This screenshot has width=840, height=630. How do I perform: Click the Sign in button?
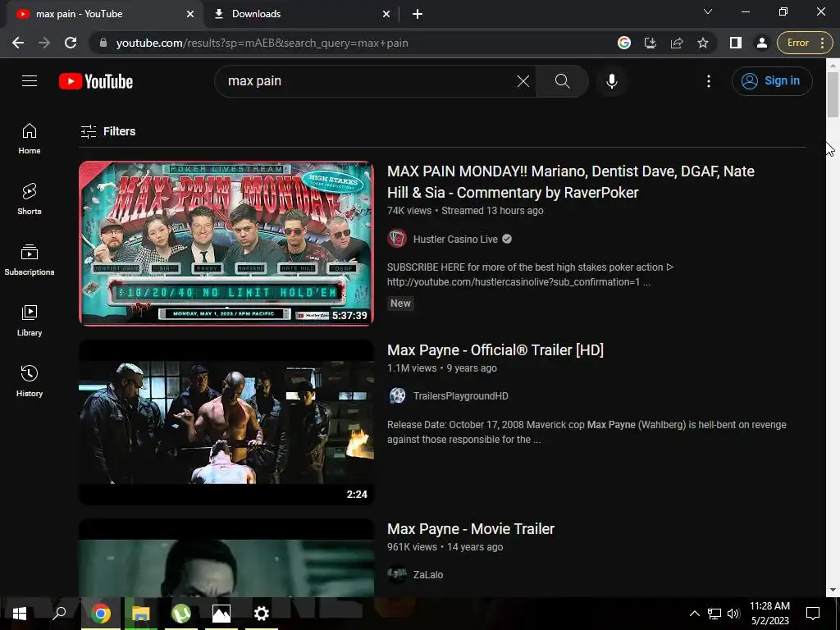(x=772, y=81)
